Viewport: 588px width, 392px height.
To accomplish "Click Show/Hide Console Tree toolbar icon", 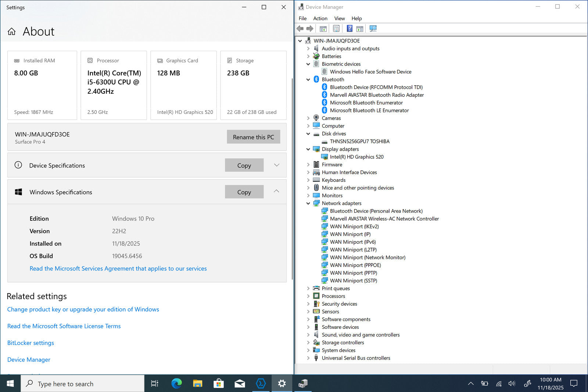I will [323, 29].
